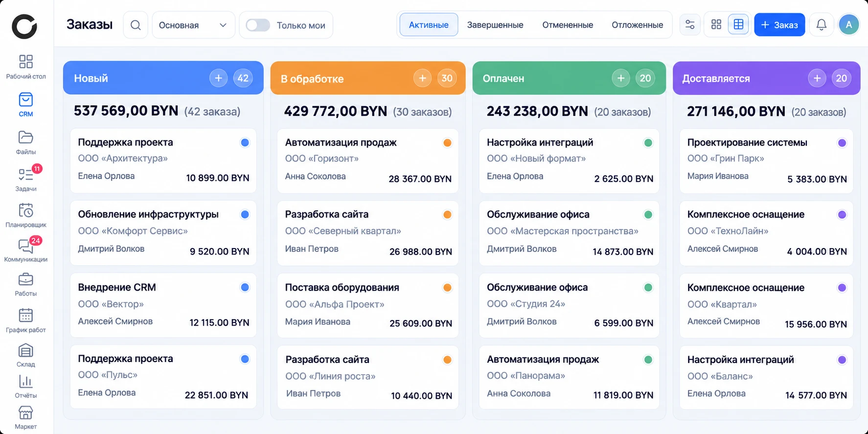The width and height of the screenshot is (868, 434).
Task: Open Склад warehouse icon
Action: 25,351
